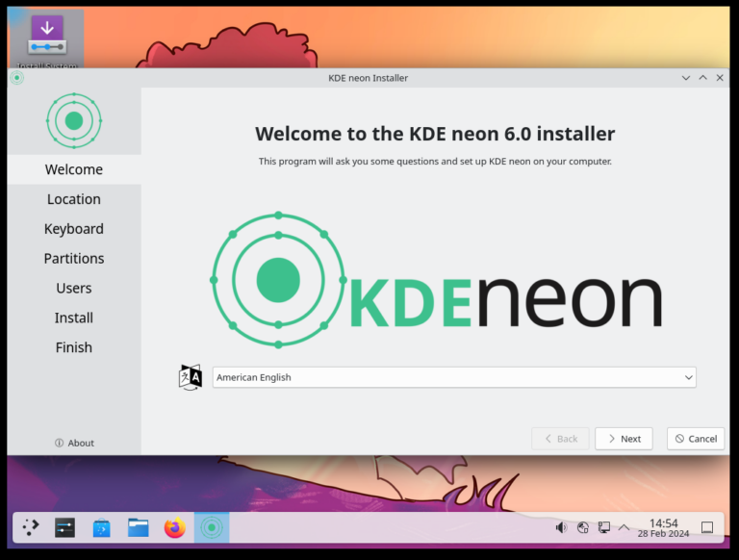The image size is (739, 560).
Task: Click the Back button
Action: click(560, 439)
